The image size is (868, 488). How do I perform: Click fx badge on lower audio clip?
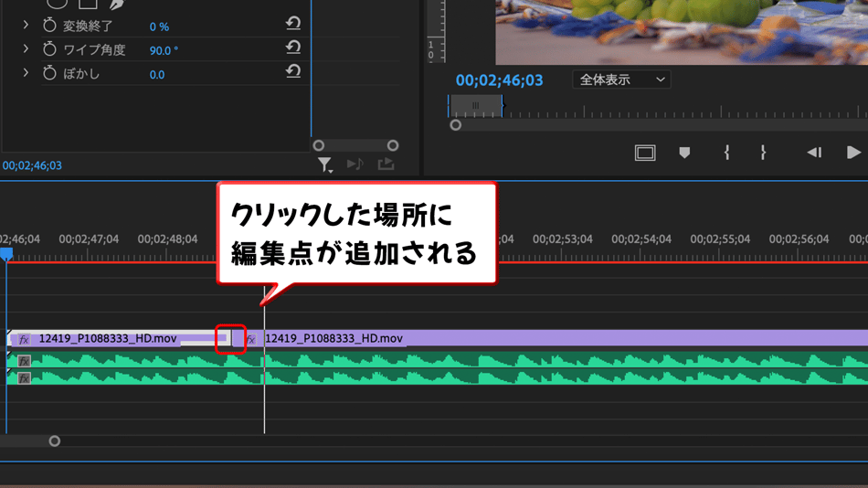click(24, 378)
